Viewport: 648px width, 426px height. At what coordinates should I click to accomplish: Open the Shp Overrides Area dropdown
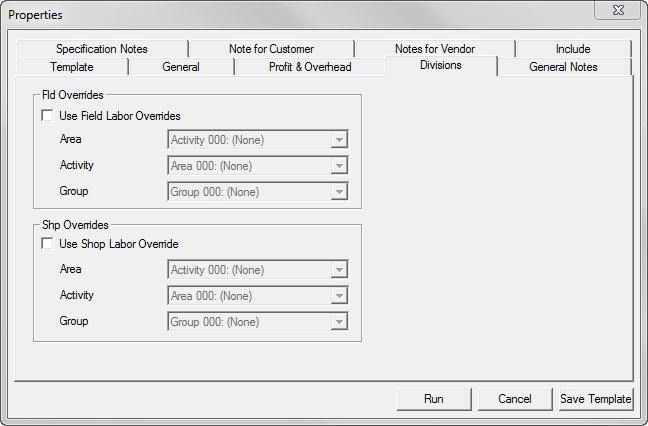tap(258, 270)
